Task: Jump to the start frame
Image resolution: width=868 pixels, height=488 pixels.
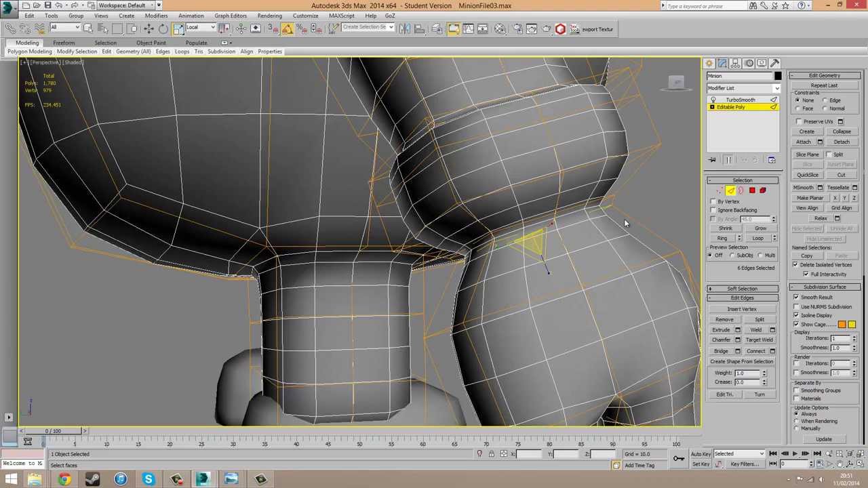Action: coord(773,454)
